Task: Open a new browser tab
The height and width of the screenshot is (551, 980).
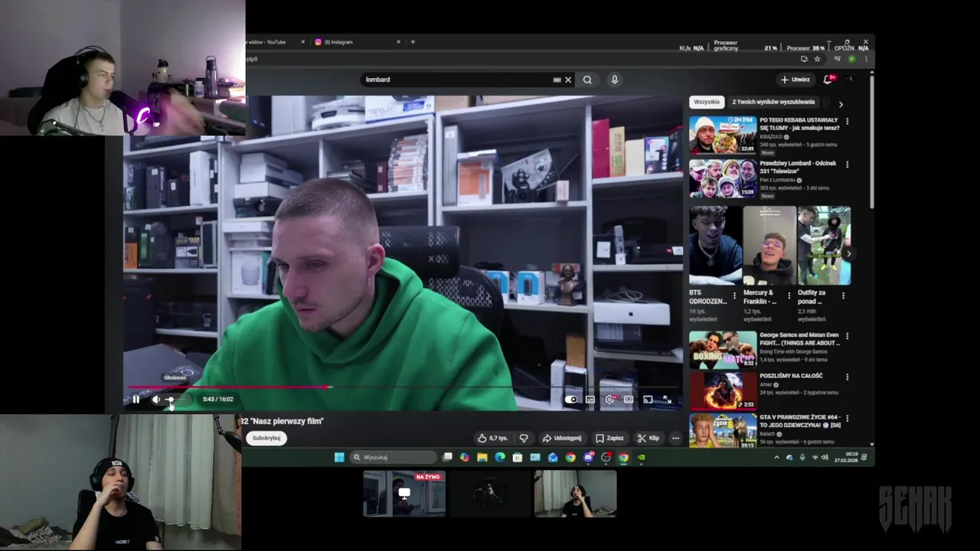Action: (413, 42)
